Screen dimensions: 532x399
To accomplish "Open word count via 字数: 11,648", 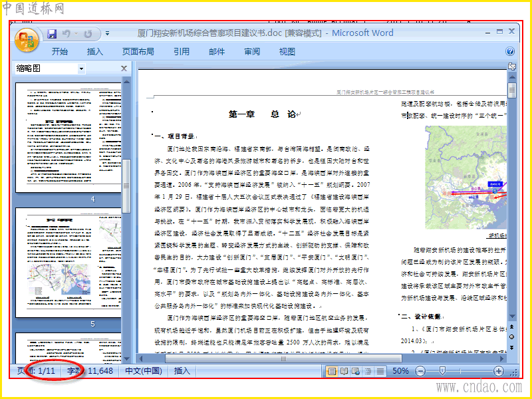I will [x=90, y=371].
